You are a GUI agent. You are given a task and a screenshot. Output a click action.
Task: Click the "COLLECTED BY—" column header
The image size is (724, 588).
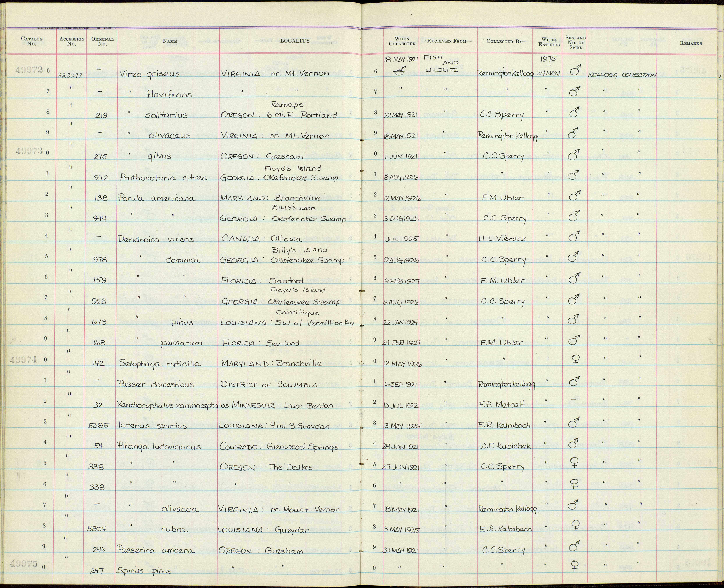[507, 41]
